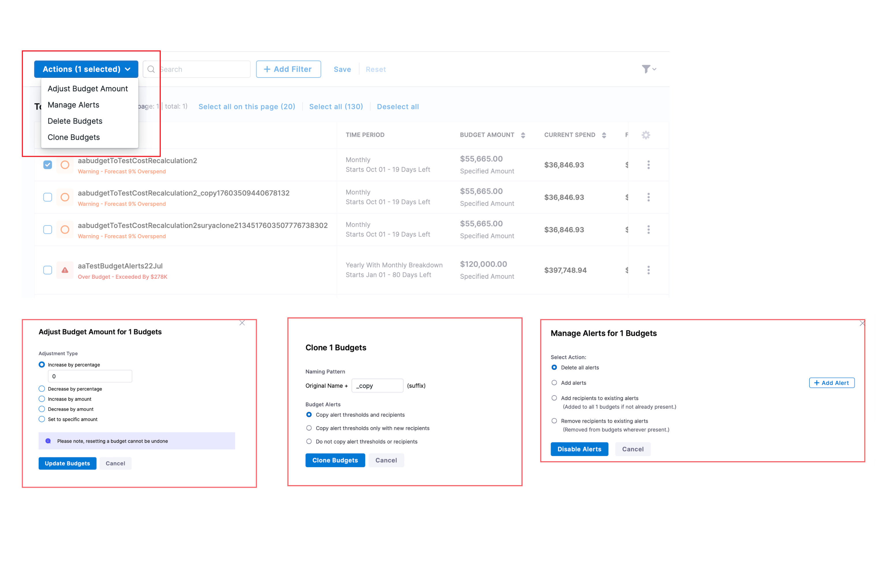
Task: Click the filter funnel icon
Action: (x=646, y=69)
